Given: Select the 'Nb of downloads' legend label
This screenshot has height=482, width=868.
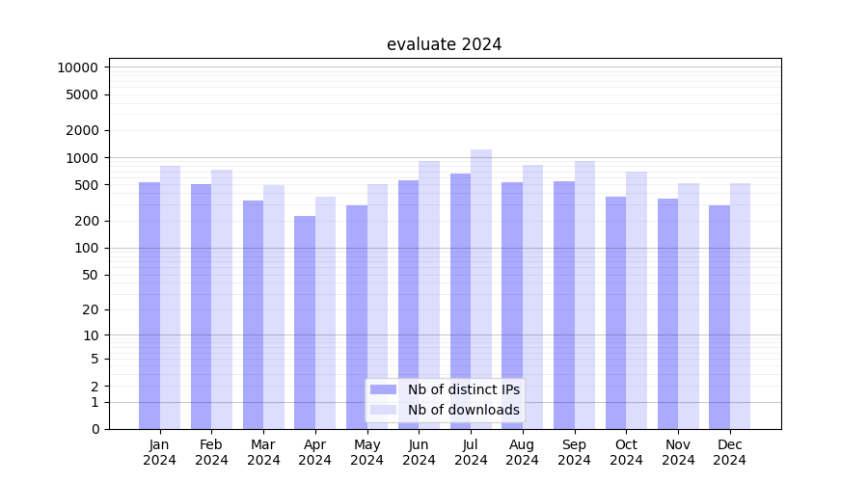Looking at the screenshot, I should [x=463, y=410].
